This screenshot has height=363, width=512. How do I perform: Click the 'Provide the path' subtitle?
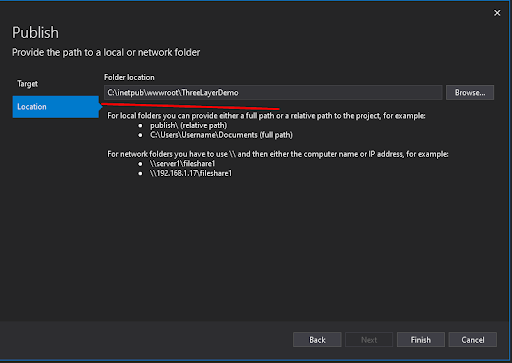click(x=106, y=52)
